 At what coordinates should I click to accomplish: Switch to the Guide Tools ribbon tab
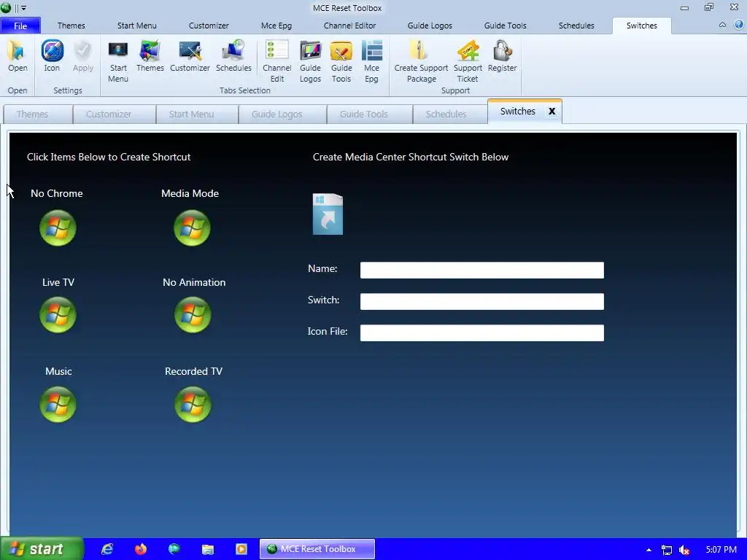point(505,26)
